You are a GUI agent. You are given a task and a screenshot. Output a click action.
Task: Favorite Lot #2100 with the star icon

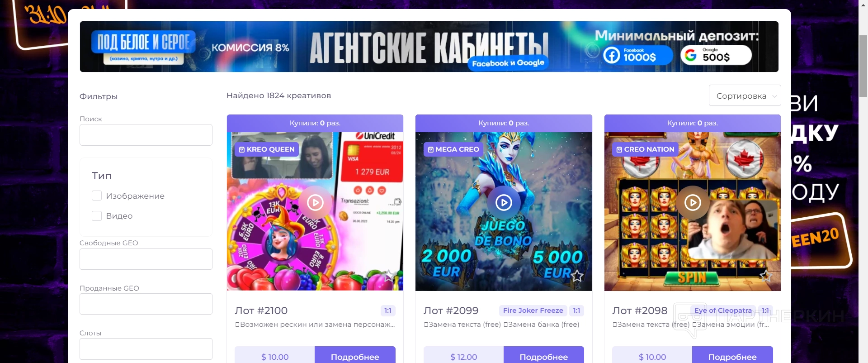pyautogui.click(x=388, y=276)
